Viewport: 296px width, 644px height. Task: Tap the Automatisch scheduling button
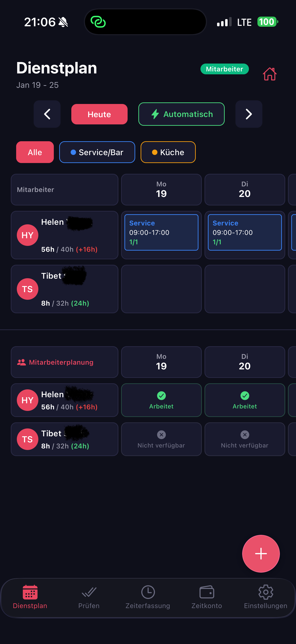[181, 114]
